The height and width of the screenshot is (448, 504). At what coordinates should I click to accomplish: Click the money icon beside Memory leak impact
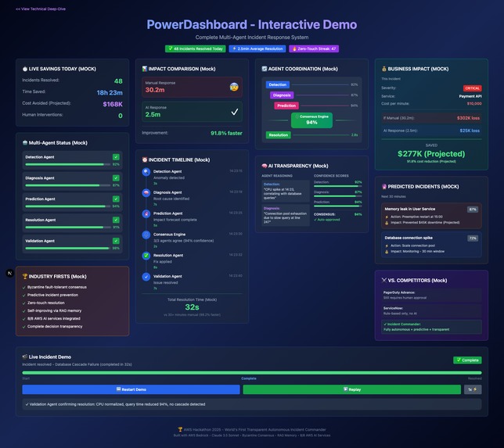(x=387, y=223)
